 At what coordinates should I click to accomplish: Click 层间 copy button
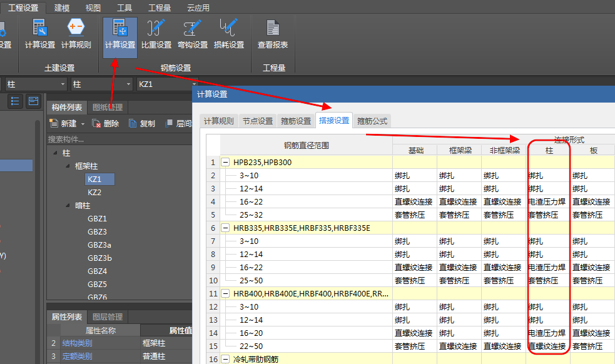pyautogui.click(x=178, y=124)
